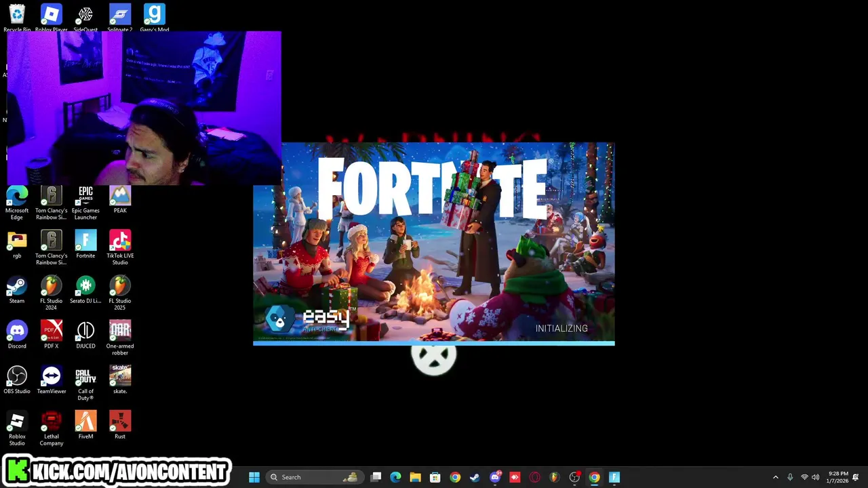Viewport: 868px width, 488px height.
Task: Select the TikTok LIVE Studio desktop icon
Action: pos(120,248)
